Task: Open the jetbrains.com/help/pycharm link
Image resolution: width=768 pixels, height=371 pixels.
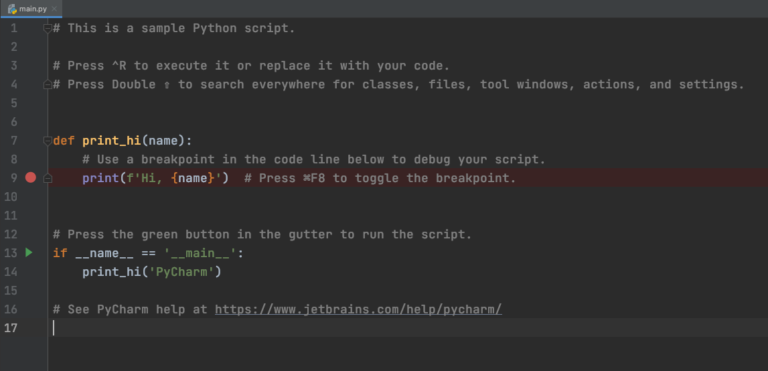Action: [x=358, y=309]
